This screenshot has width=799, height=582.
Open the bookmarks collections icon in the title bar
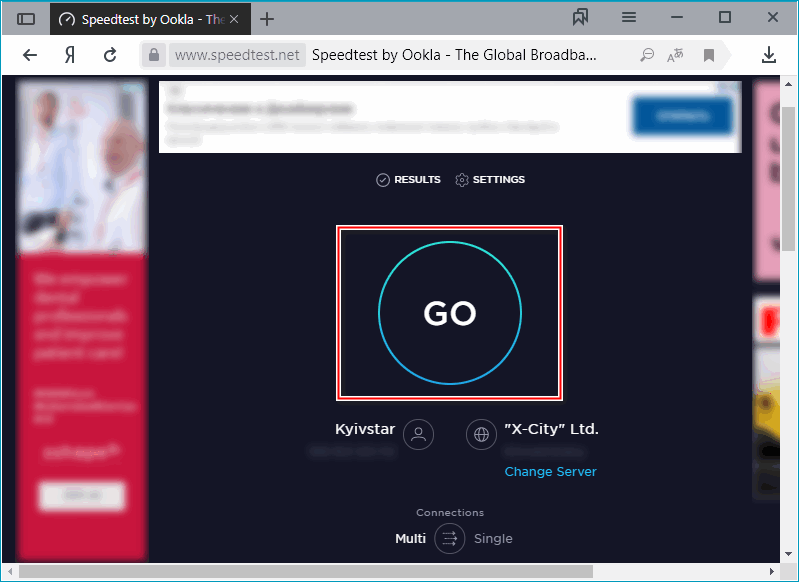tap(580, 18)
